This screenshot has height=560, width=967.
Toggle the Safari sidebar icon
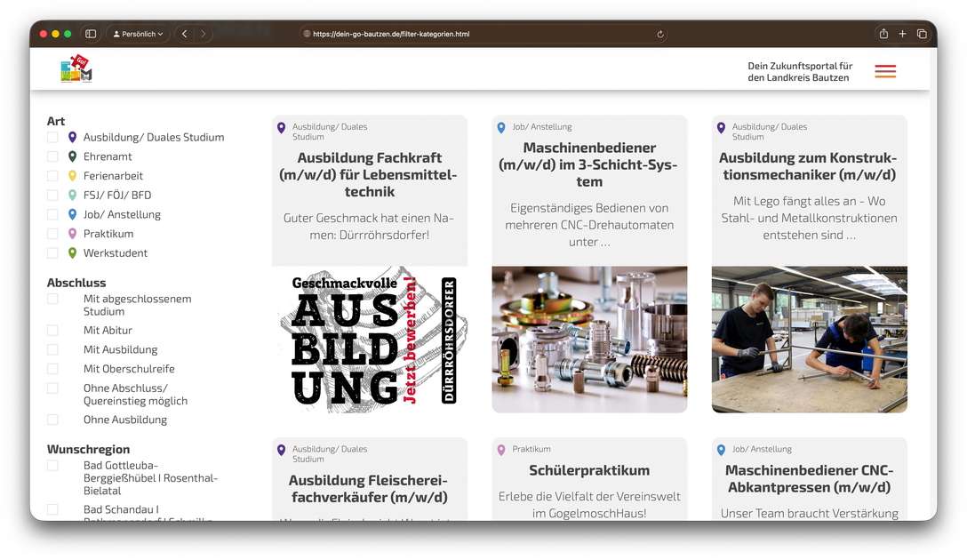tap(91, 34)
